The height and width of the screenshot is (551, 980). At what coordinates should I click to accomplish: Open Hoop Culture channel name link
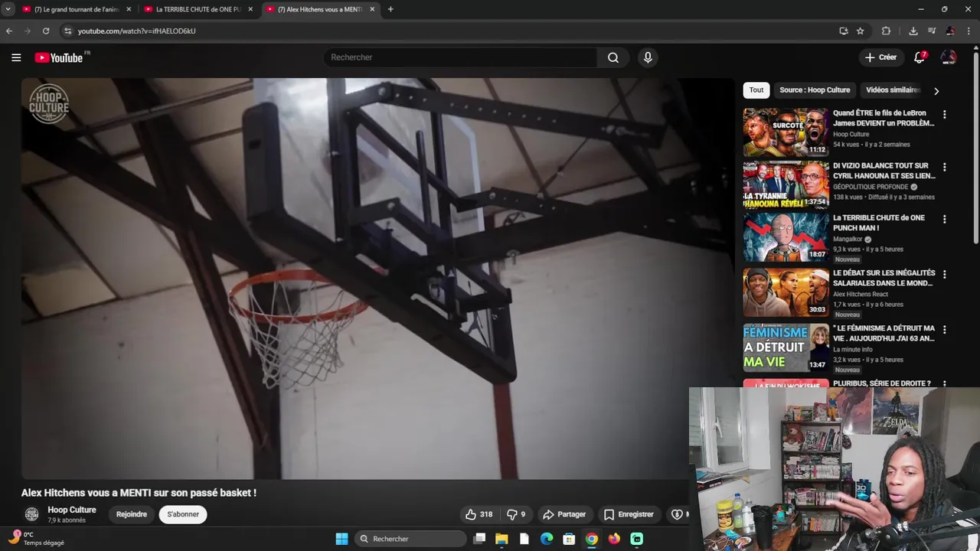[72, 510]
